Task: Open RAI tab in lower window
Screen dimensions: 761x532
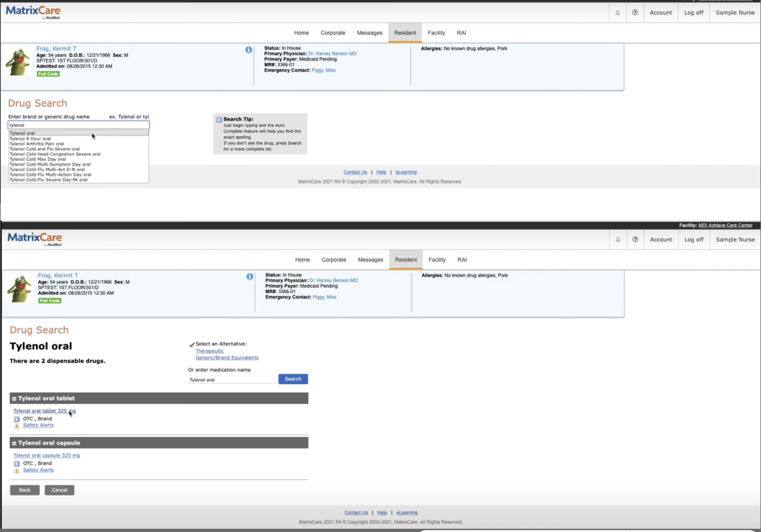Action: point(462,260)
